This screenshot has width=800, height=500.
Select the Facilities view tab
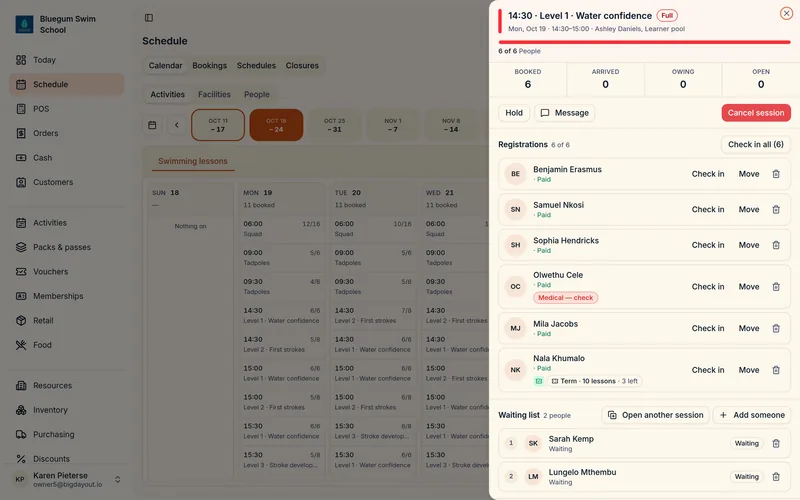coord(214,94)
